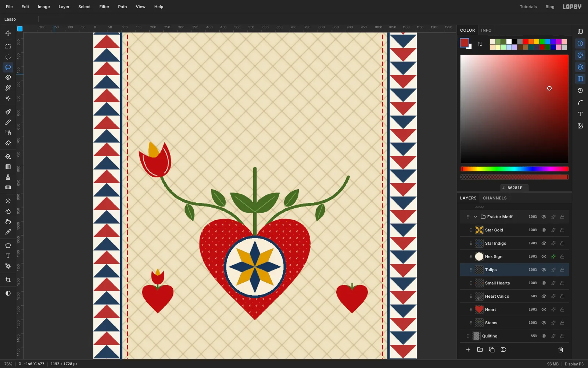Hide the Quilting layer
Image resolution: width=588 pixels, height=368 pixels.
(544, 336)
